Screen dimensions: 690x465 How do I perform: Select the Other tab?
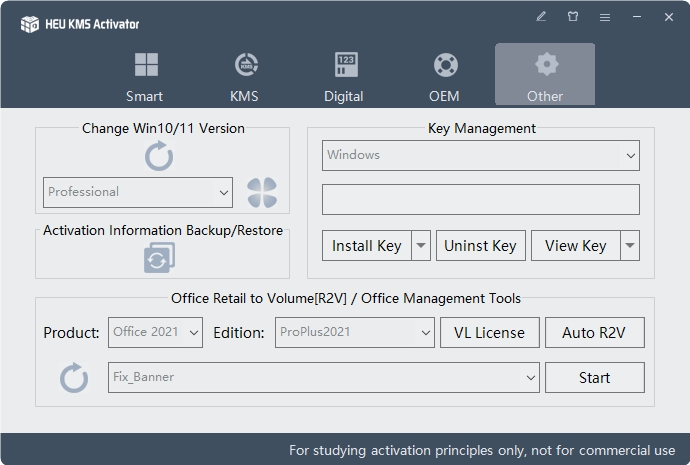545,74
